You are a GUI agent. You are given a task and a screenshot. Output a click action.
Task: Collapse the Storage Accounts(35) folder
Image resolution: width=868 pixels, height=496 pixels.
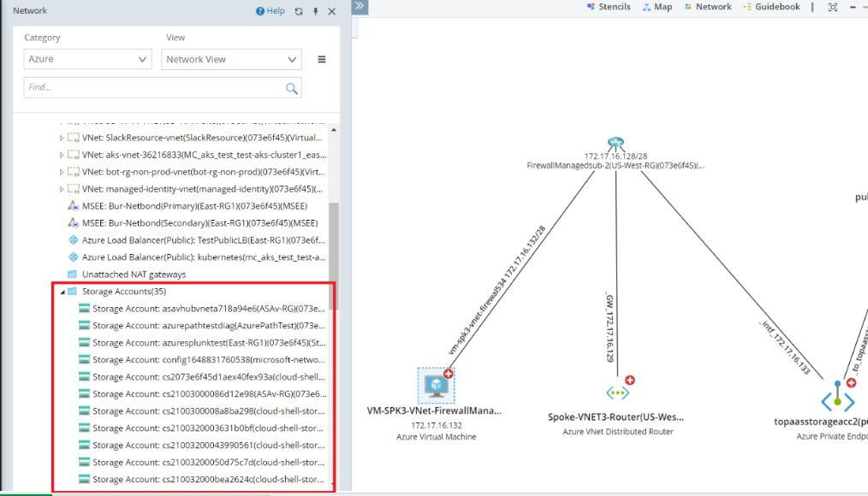pos(62,292)
